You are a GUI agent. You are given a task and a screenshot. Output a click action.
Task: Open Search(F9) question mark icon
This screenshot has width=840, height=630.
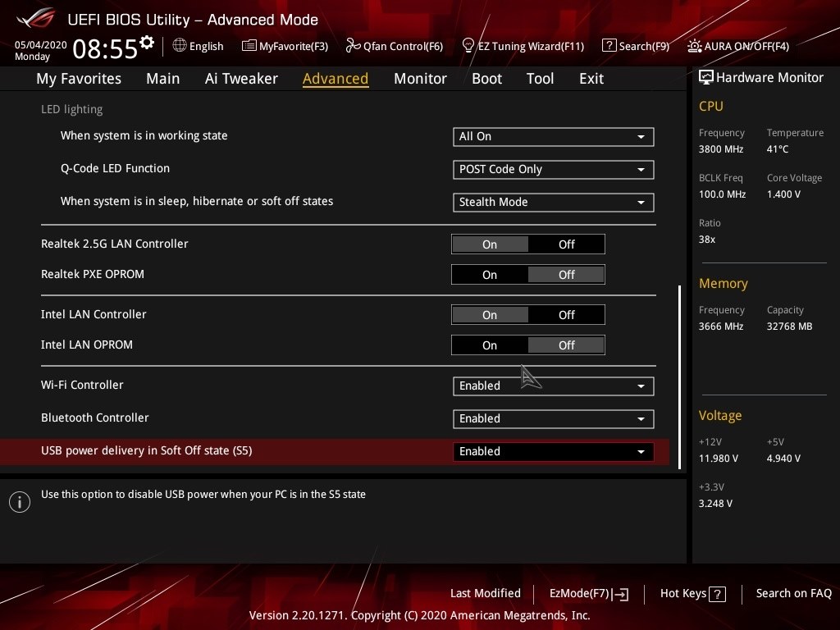click(609, 46)
